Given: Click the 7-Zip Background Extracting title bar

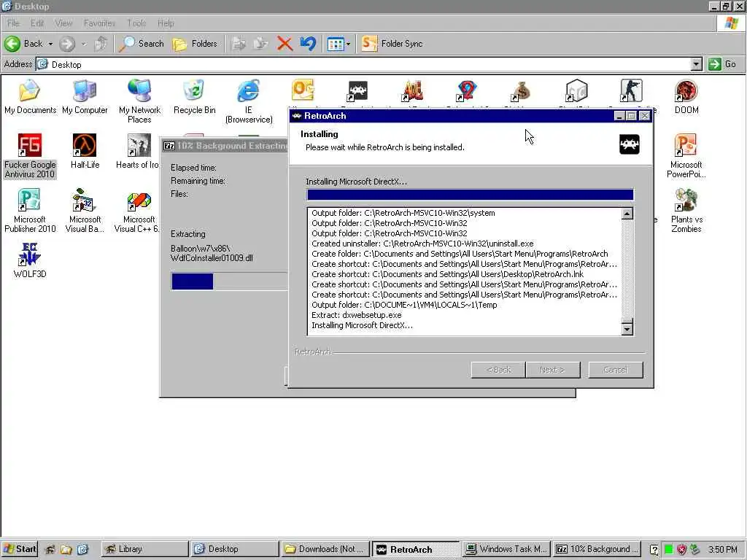Looking at the screenshot, I should pyautogui.click(x=225, y=146).
